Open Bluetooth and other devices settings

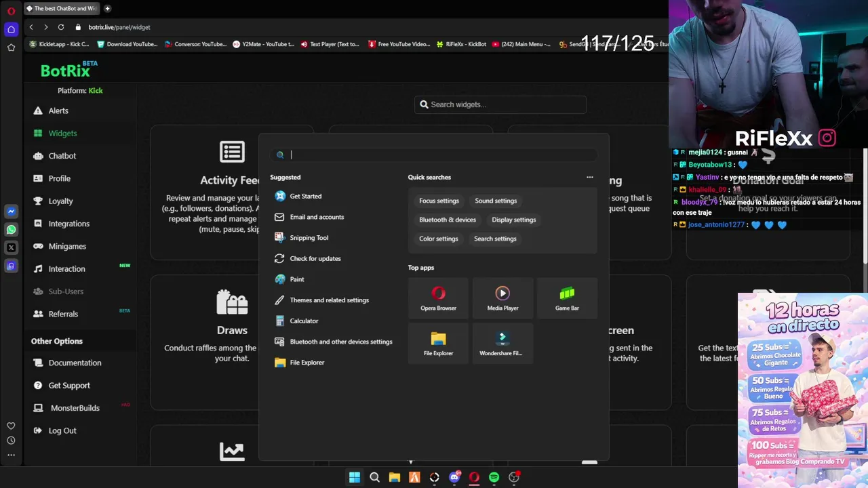coord(334,342)
